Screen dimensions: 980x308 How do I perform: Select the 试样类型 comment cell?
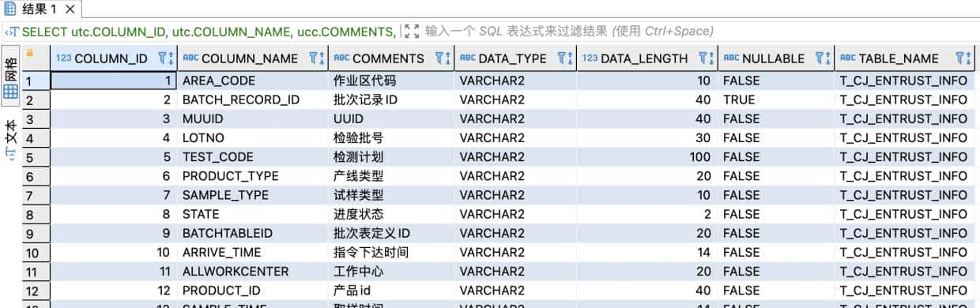(x=391, y=195)
